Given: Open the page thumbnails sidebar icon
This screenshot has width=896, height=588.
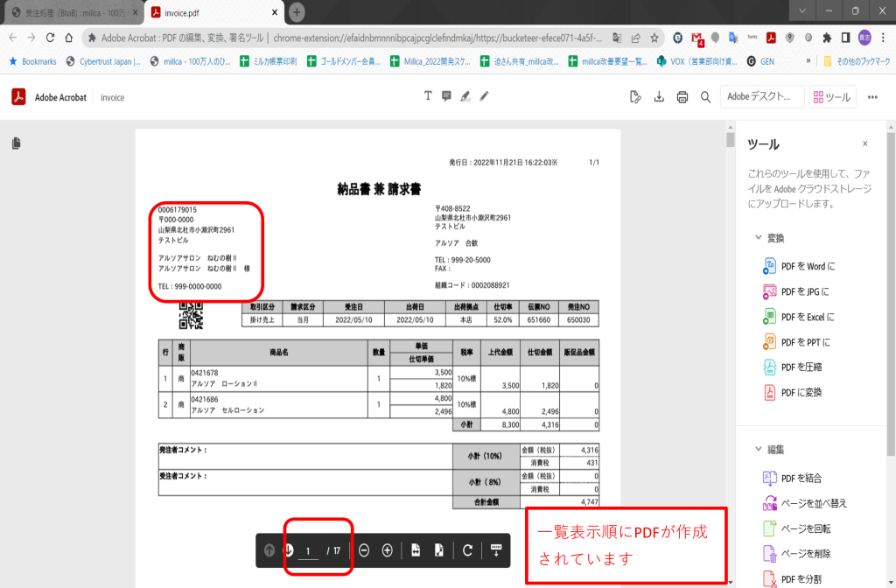Looking at the screenshot, I should click(17, 143).
